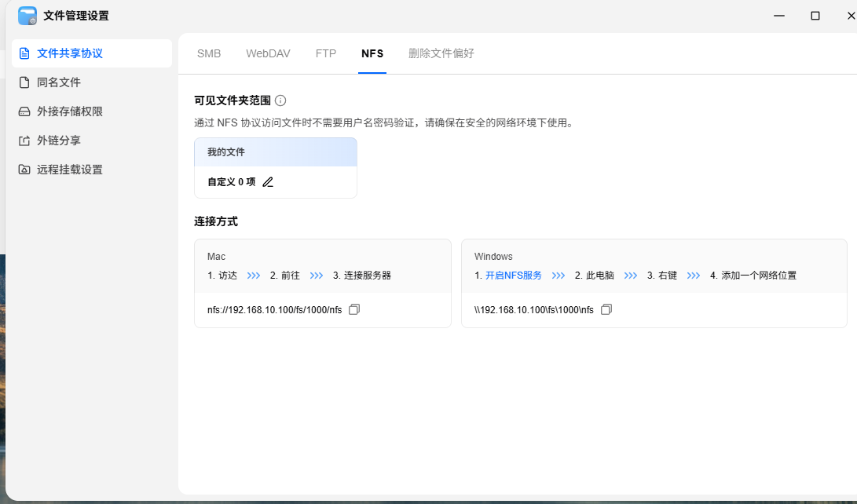
Task: Maximize the 文件管理设置 window
Action: point(815,16)
